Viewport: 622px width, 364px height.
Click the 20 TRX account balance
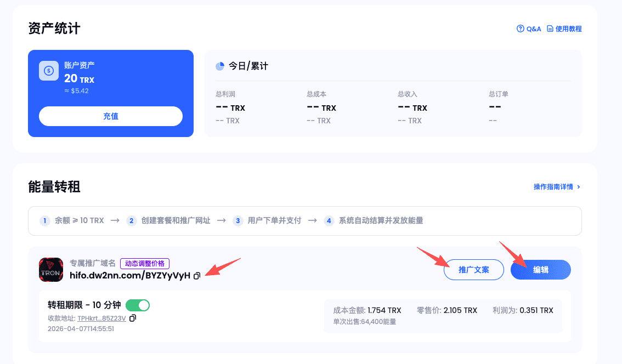(x=80, y=78)
